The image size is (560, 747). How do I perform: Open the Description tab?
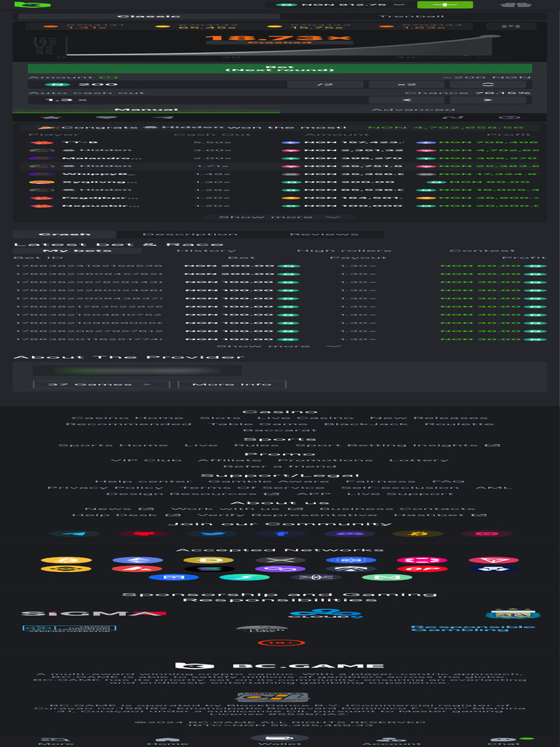(x=190, y=234)
